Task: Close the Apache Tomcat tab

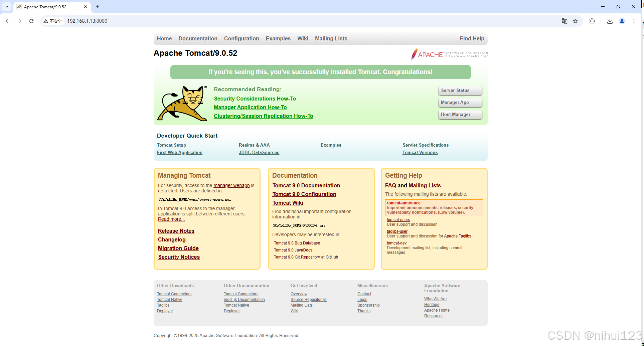Action: [86, 7]
